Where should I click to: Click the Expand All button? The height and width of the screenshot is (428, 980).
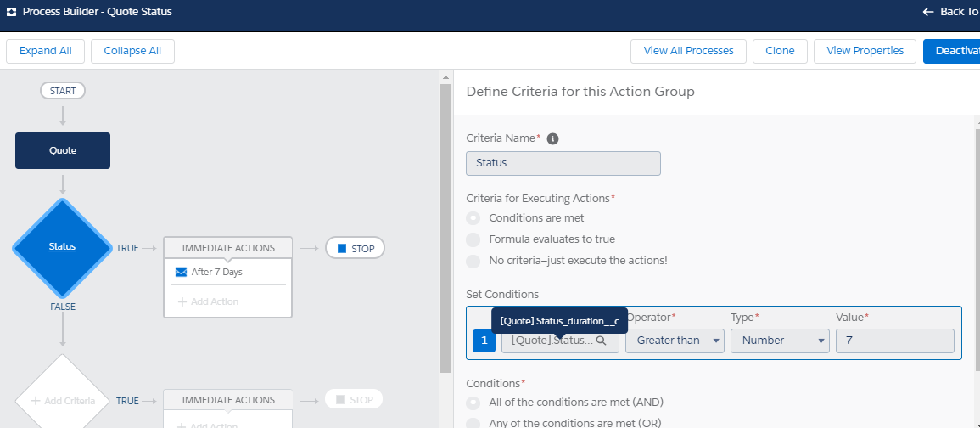pyautogui.click(x=45, y=51)
